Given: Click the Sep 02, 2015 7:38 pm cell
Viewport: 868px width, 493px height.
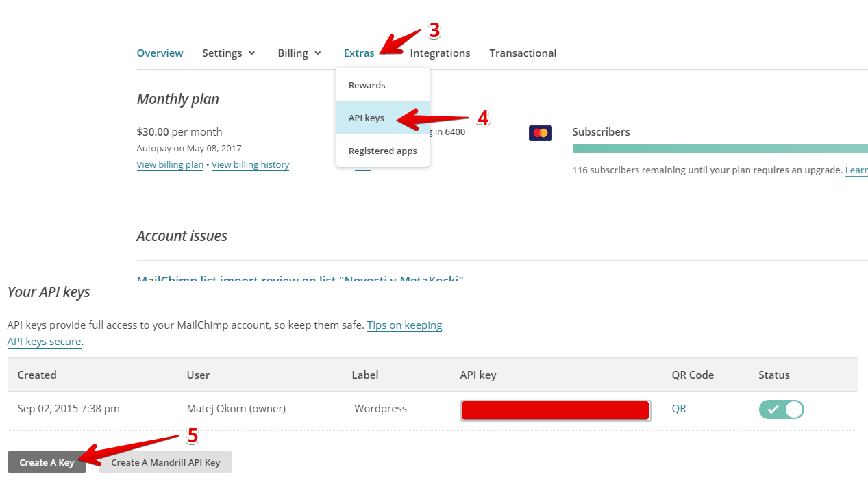Looking at the screenshot, I should coord(69,408).
